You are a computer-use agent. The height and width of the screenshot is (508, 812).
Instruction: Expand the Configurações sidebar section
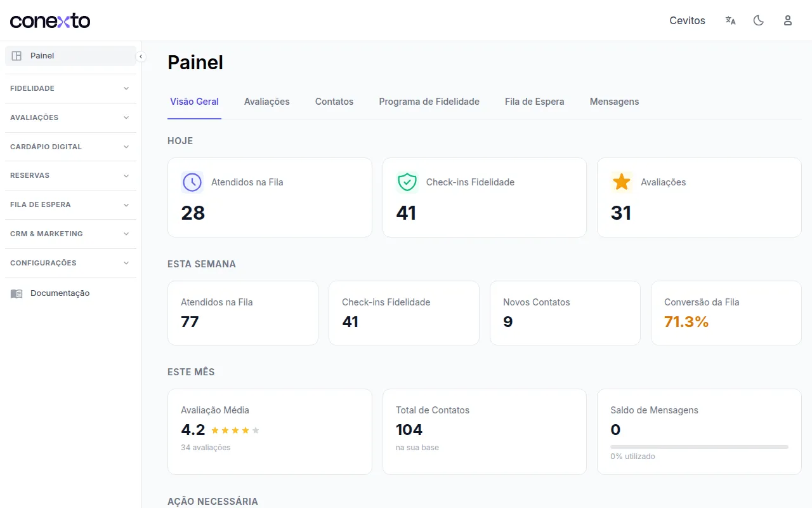click(x=70, y=263)
